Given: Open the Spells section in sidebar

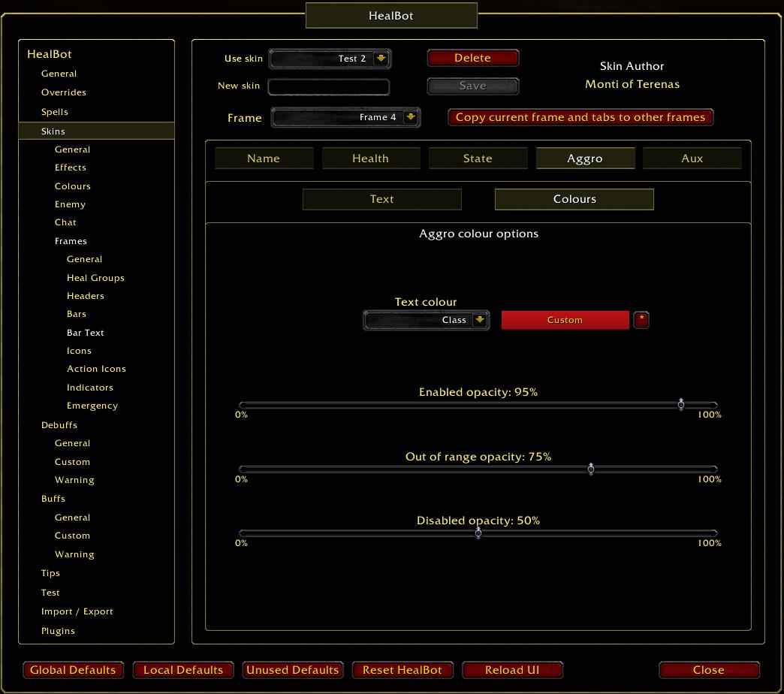Looking at the screenshot, I should [x=55, y=112].
